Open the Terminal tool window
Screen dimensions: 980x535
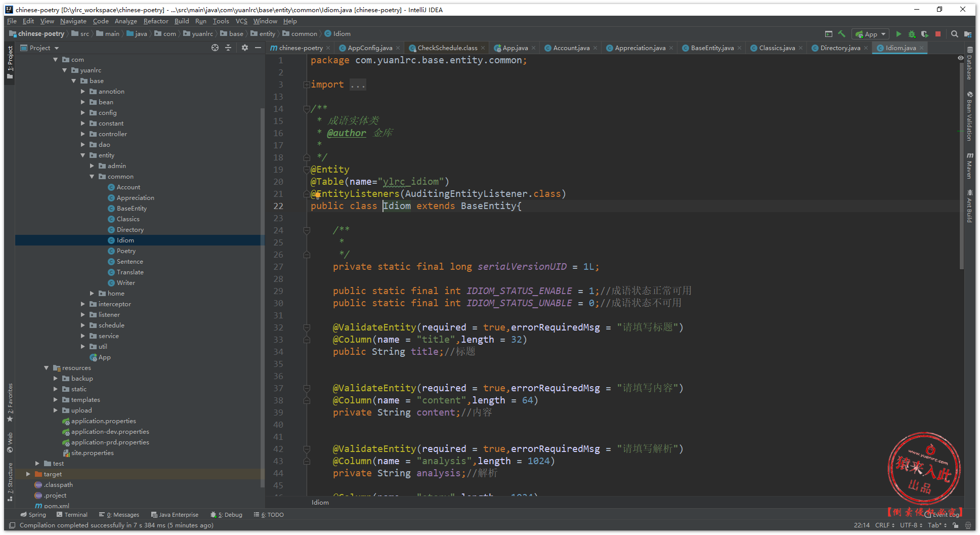click(72, 515)
